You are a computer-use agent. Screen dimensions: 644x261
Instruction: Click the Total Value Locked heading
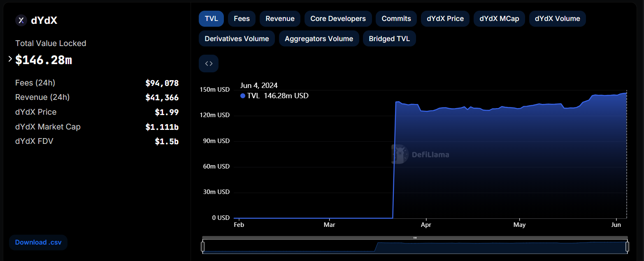(x=51, y=43)
